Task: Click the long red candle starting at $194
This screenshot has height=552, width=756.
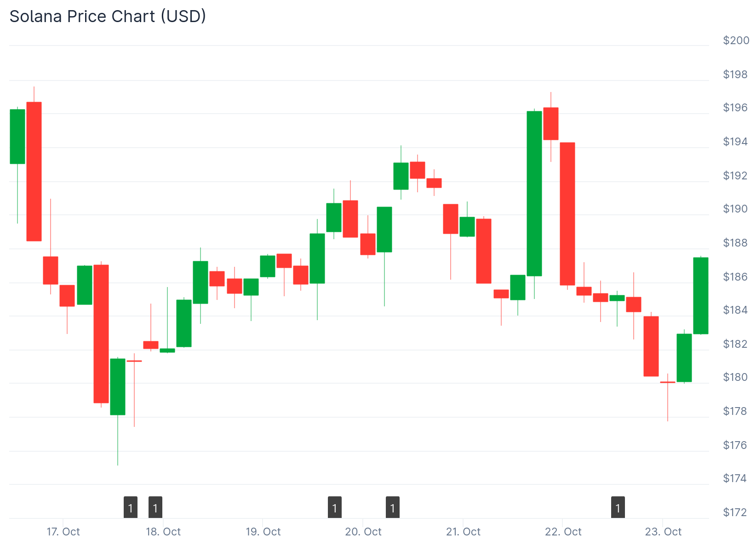Action: [x=567, y=214]
